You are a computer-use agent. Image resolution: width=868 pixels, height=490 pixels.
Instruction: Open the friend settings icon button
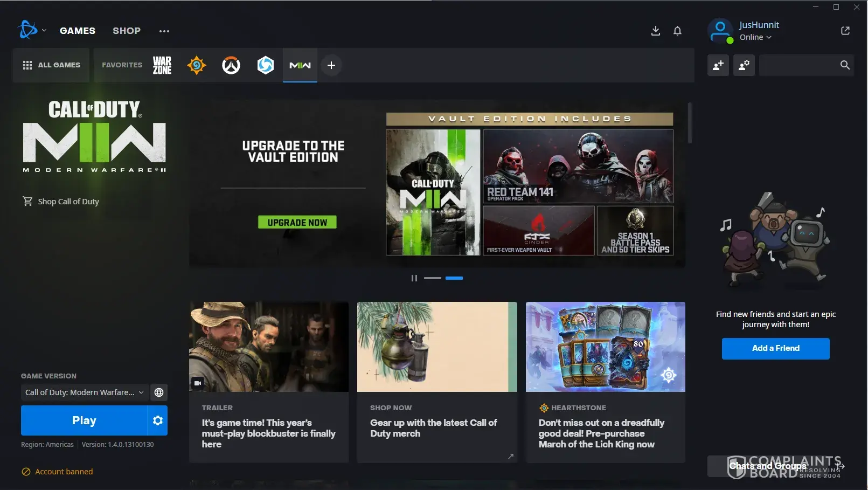744,65
